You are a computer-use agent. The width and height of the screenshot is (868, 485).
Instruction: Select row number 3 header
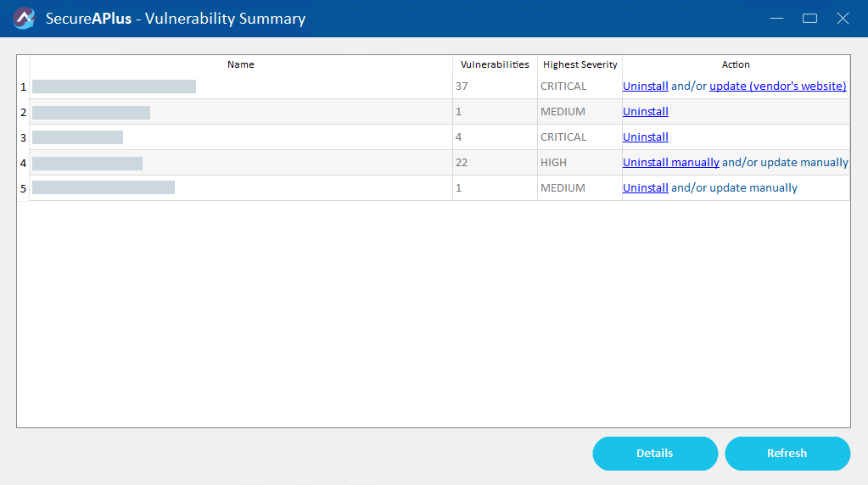(x=23, y=137)
